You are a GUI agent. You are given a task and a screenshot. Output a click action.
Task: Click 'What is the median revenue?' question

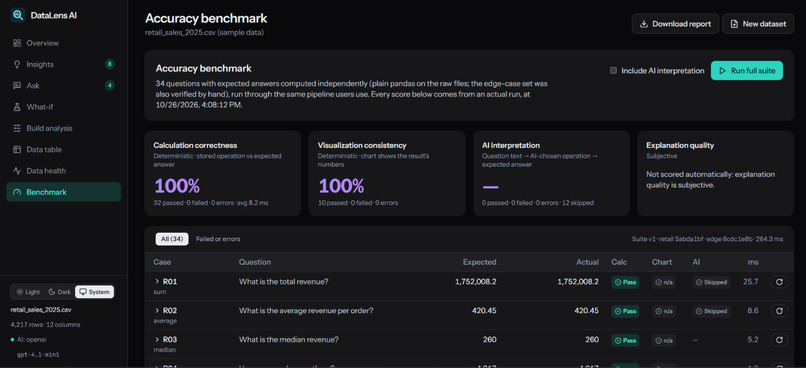289,340
